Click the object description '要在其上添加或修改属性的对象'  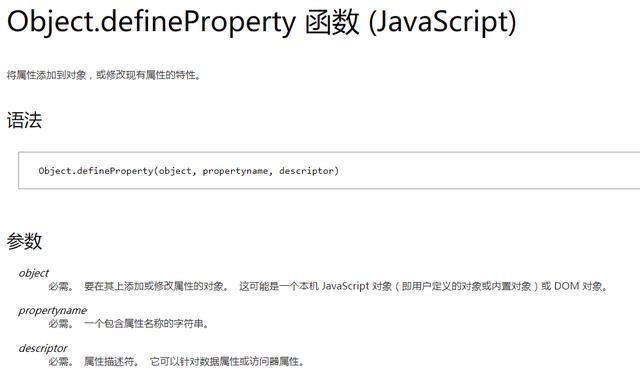[156, 286]
